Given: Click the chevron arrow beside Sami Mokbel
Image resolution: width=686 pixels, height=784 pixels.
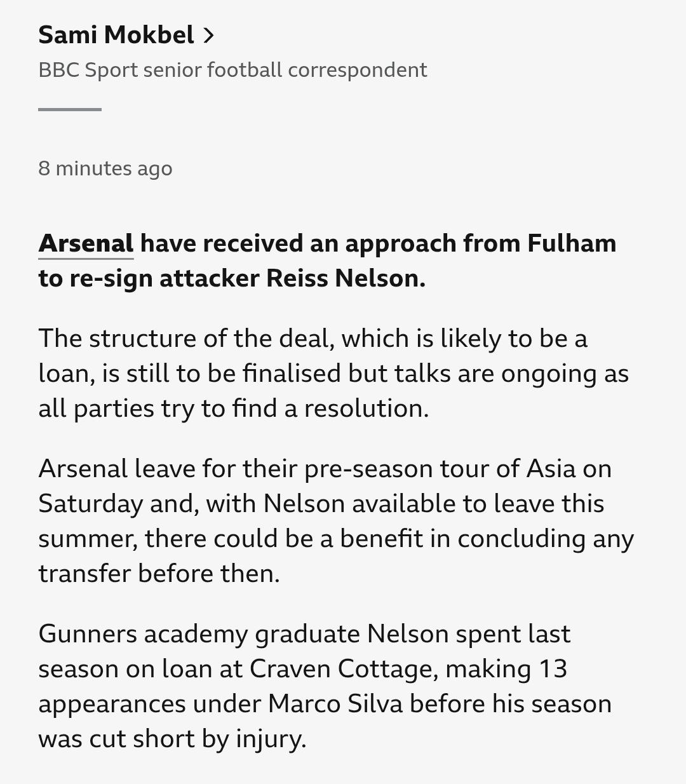Looking at the screenshot, I should 208,36.
